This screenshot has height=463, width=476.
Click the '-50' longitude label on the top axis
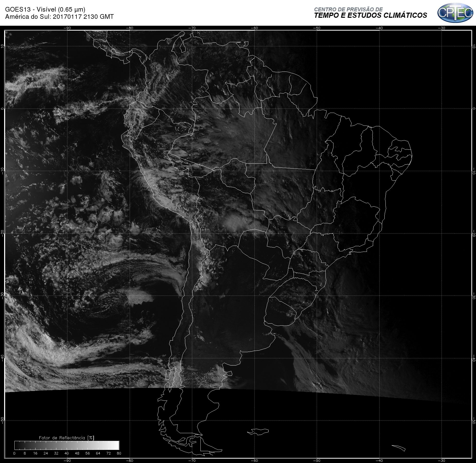(x=317, y=28)
